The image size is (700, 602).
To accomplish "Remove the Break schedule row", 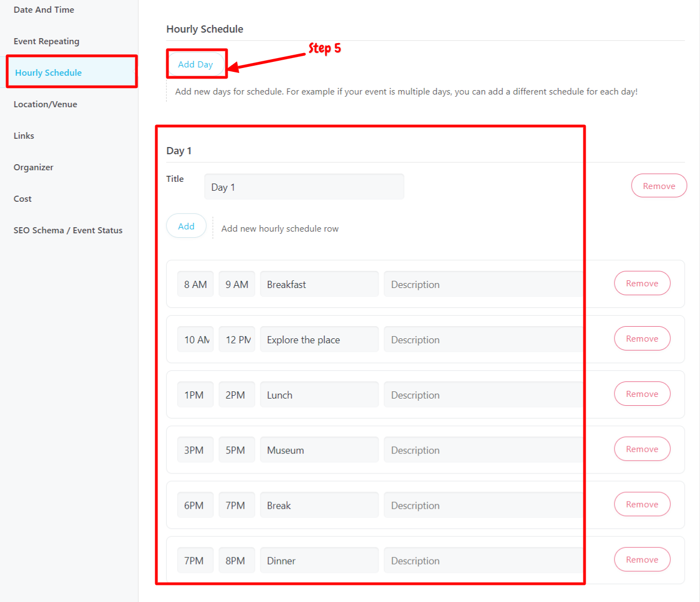I will [x=642, y=504].
